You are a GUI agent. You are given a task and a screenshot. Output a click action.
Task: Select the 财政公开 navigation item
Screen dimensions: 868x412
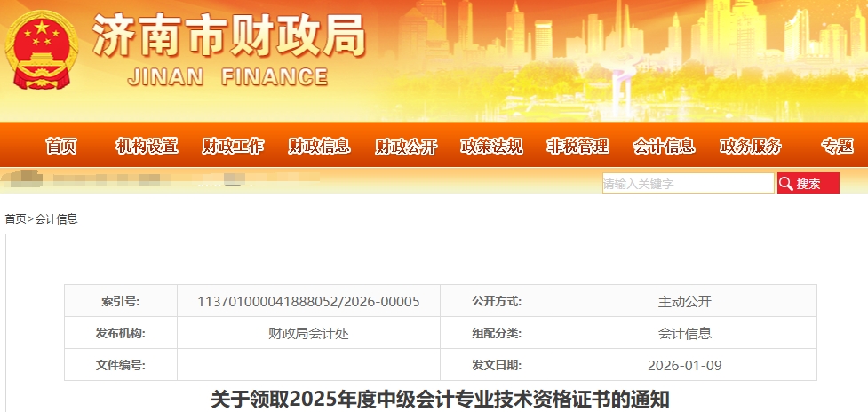click(406, 146)
